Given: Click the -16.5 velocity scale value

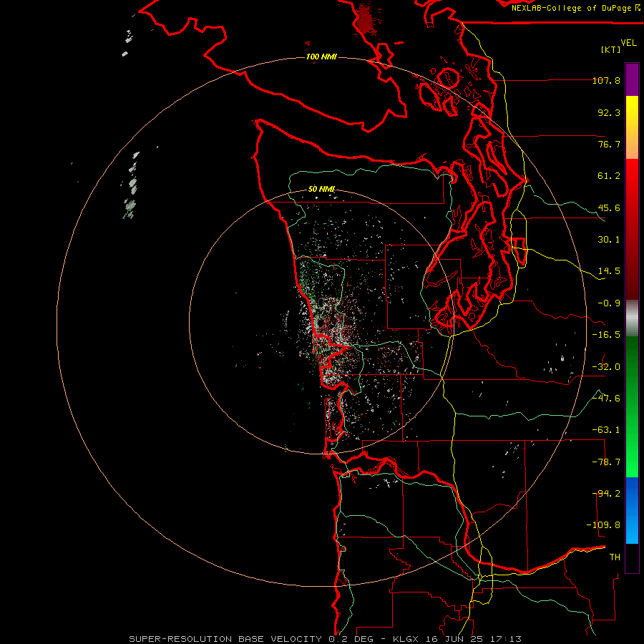Looking at the screenshot, I should [606, 335].
